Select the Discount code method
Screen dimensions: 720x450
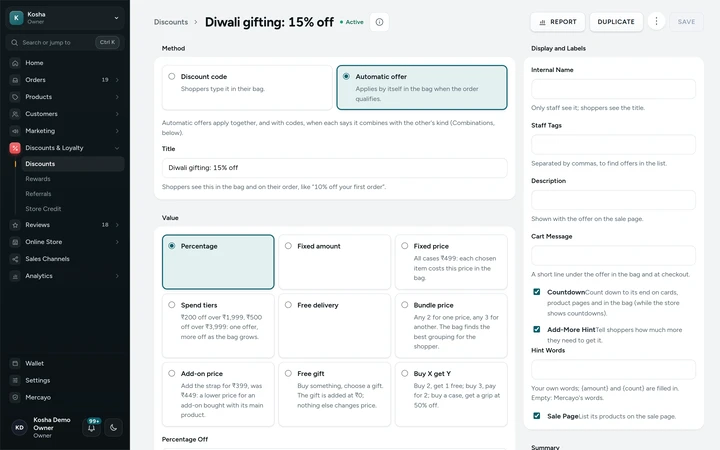pyautogui.click(x=247, y=87)
